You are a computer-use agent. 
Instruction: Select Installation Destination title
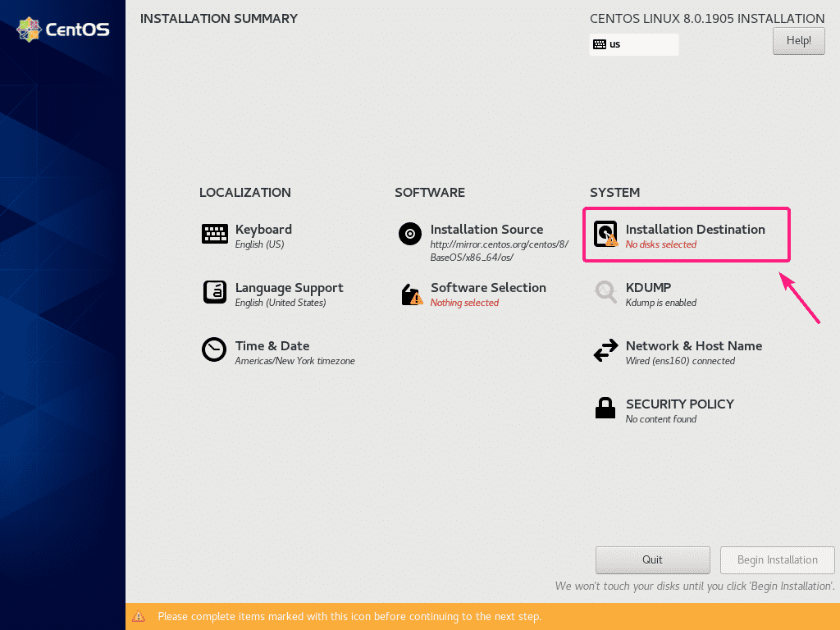click(696, 230)
